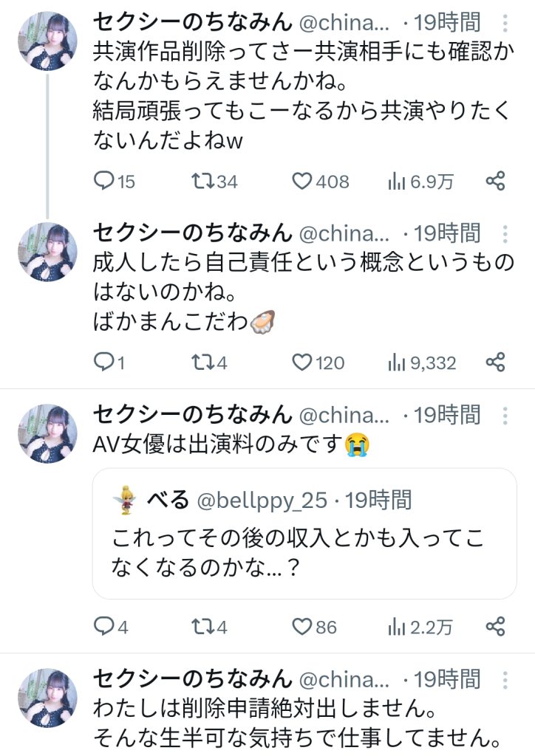This screenshot has width=535, height=756.
Task: Tap the profile avatar on the first tweet
Action: (x=47, y=41)
